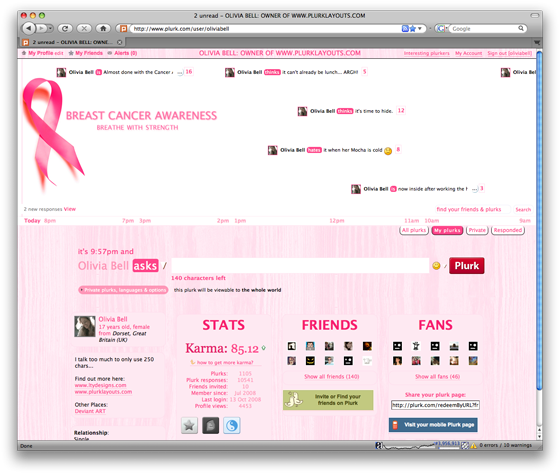The image size is (560, 474).
Task: Select Private filter tab
Action: pyautogui.click(x=477, y=230)
